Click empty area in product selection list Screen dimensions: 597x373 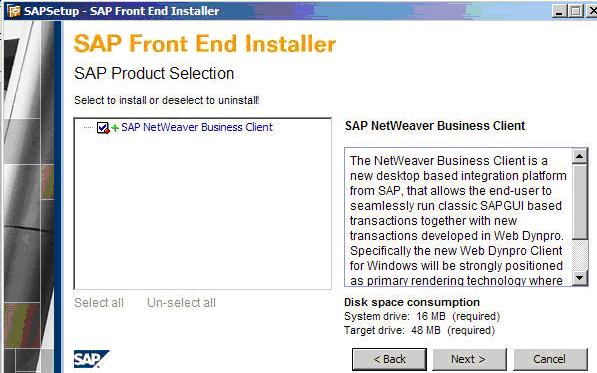pos(203,213)
